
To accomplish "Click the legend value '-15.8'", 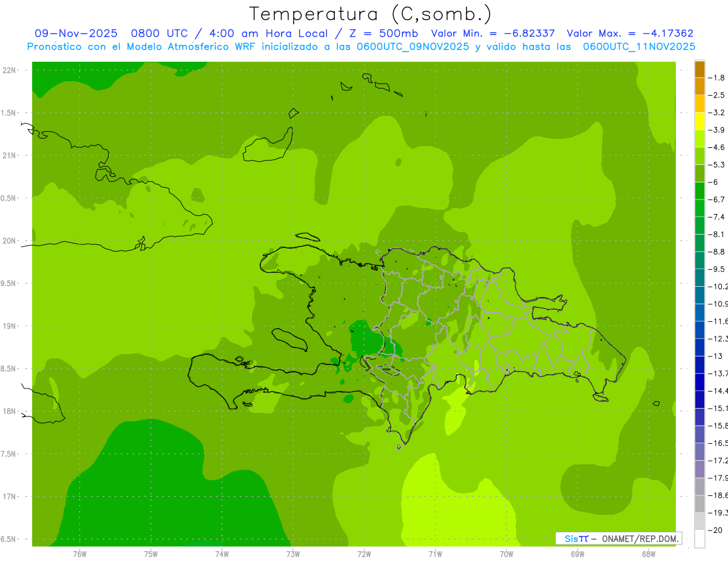I will pos(718,426).
